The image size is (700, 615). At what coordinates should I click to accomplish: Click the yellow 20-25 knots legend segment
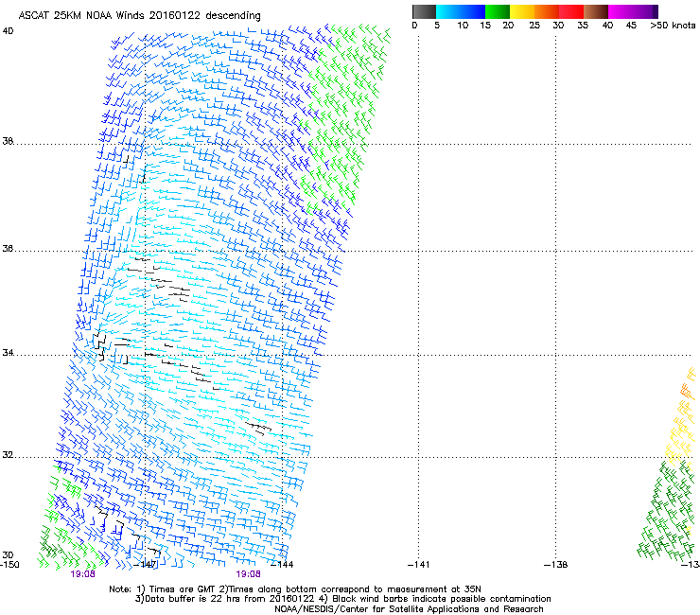(x=522, y=11)
